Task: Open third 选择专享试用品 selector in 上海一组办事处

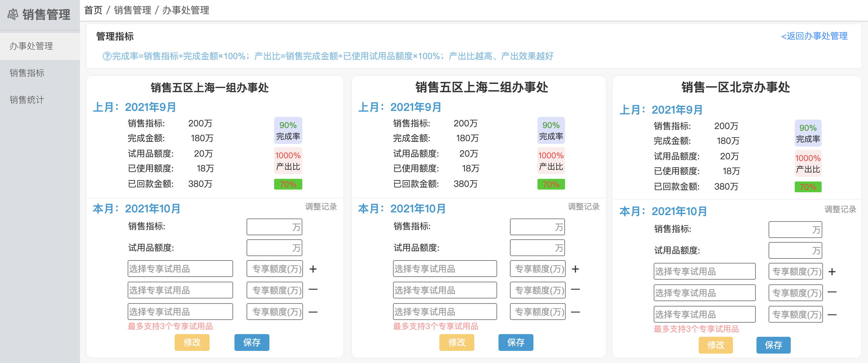Action: coord(180,312)
